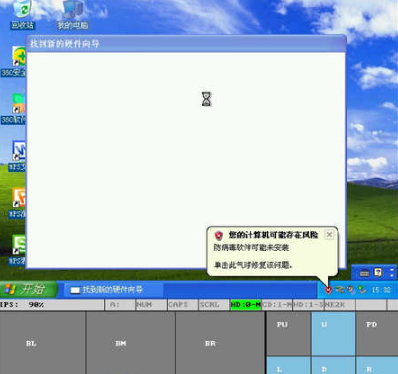Dismiss the security warning balloon

pos(329,235)
